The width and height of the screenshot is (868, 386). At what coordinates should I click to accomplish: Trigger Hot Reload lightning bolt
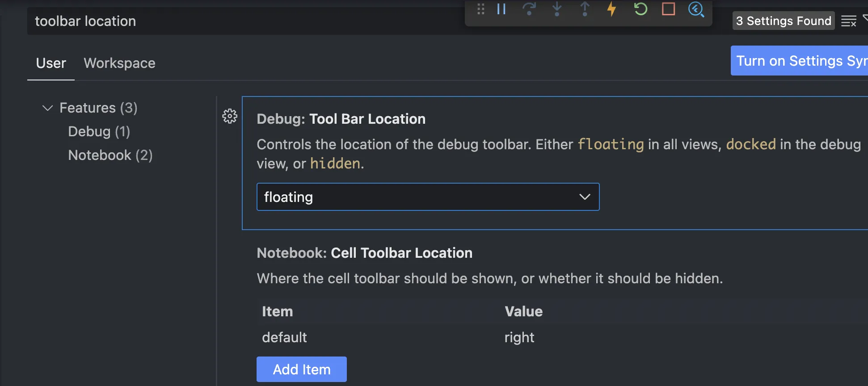612,9
